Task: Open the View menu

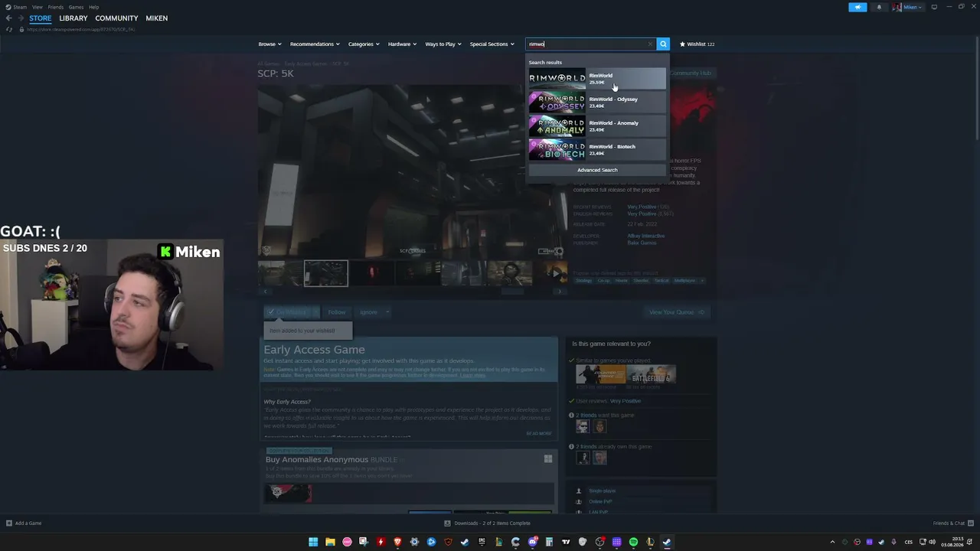Action: 37,7
